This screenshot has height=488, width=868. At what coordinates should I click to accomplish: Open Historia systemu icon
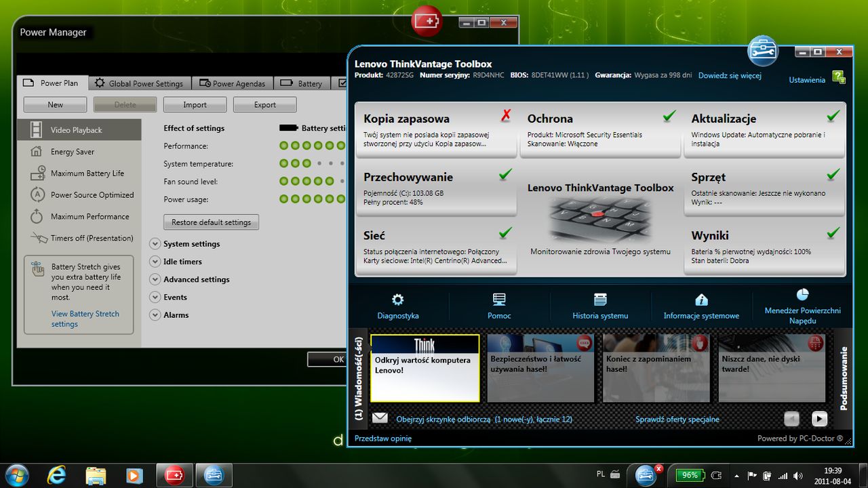600,300
